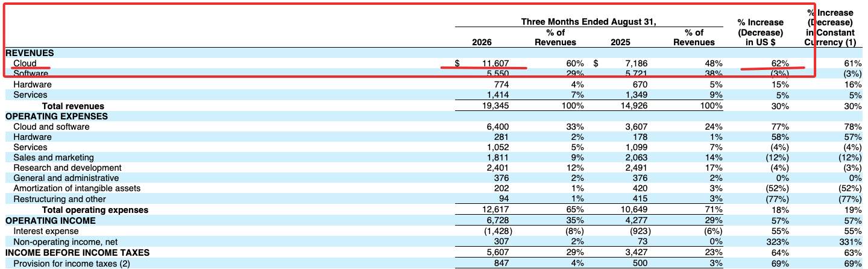Click the 62% Cloud increase in US $
868x269 pixels.
(780, 63)
